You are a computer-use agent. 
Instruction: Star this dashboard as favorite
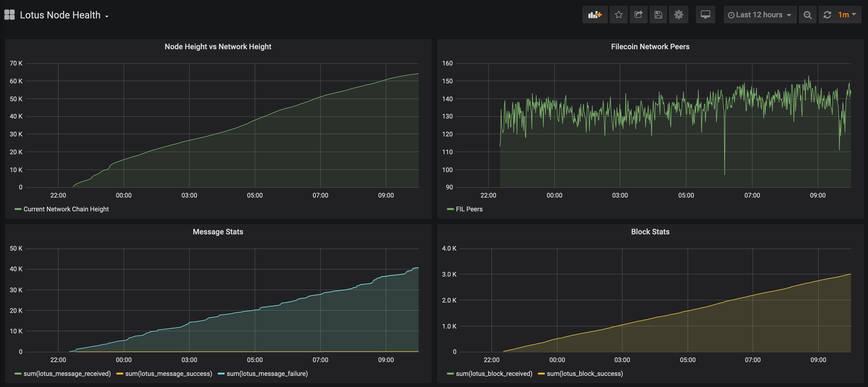pos(618,15)
